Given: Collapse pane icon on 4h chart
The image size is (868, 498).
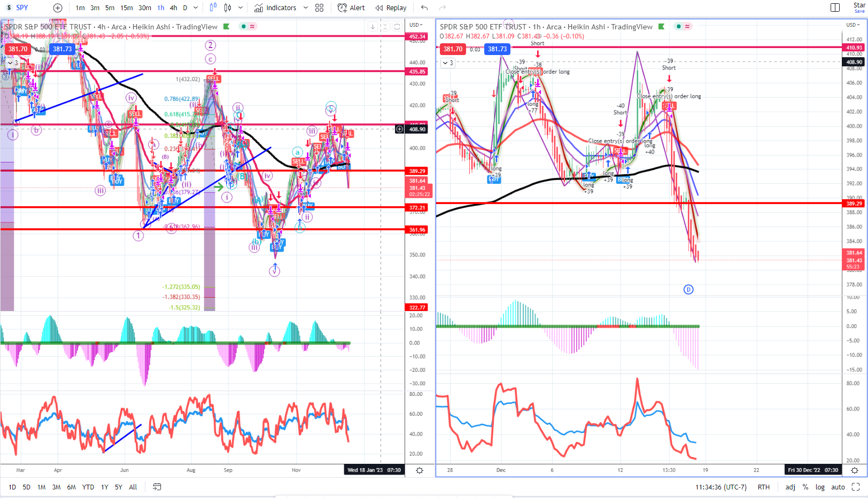Looking at the screenshot, I should (385, 27).
